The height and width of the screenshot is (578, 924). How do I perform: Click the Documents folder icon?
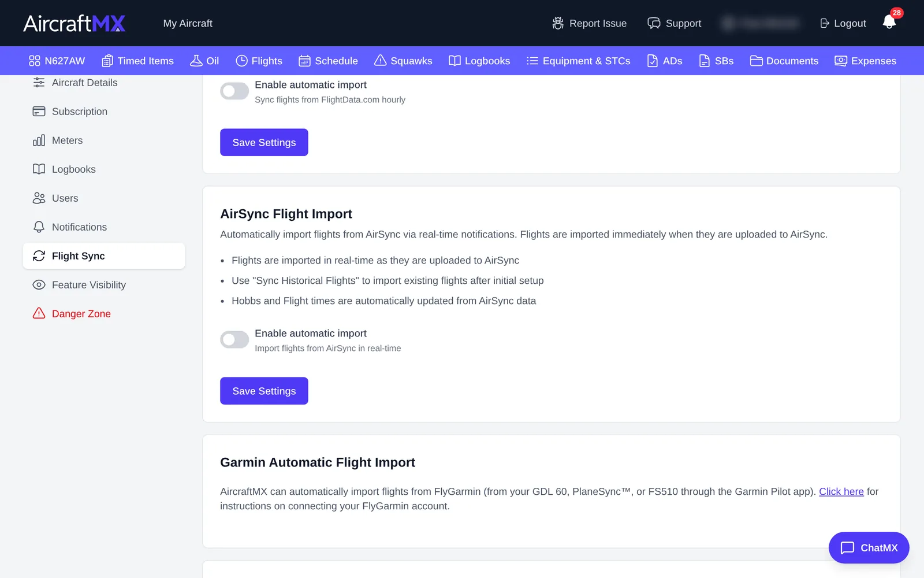756,61
